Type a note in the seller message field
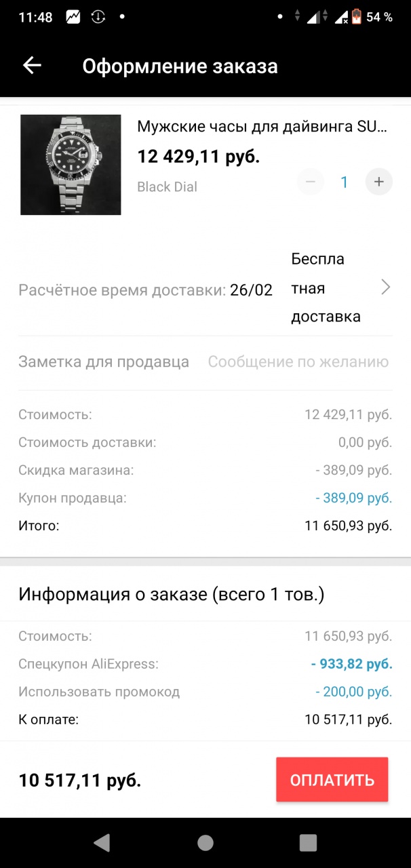Screen dimensions: 411x868 [298, 362]
